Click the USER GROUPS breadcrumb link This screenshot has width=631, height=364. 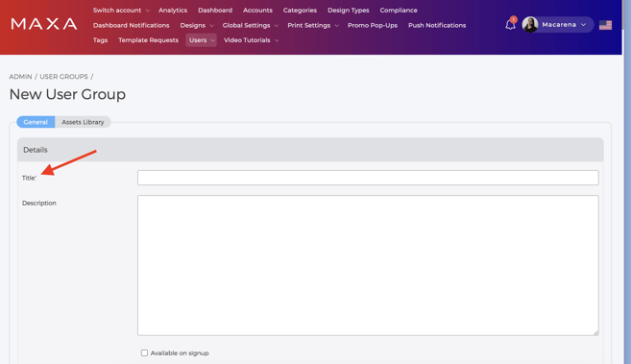63,77
